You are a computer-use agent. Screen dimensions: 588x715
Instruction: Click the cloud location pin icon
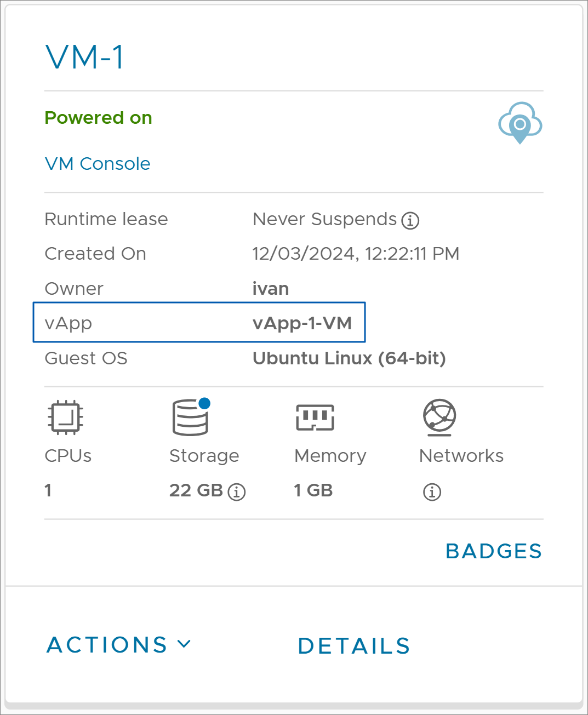[520, 123]
